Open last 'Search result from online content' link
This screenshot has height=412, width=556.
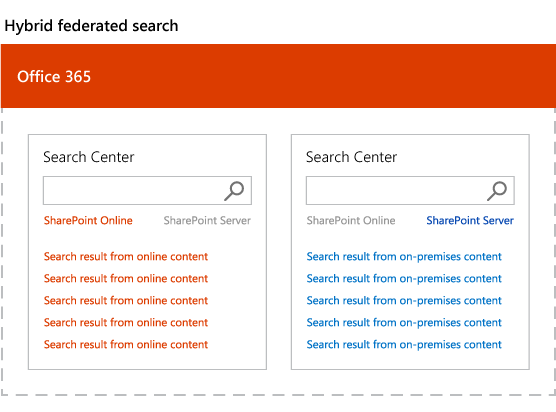126,344
